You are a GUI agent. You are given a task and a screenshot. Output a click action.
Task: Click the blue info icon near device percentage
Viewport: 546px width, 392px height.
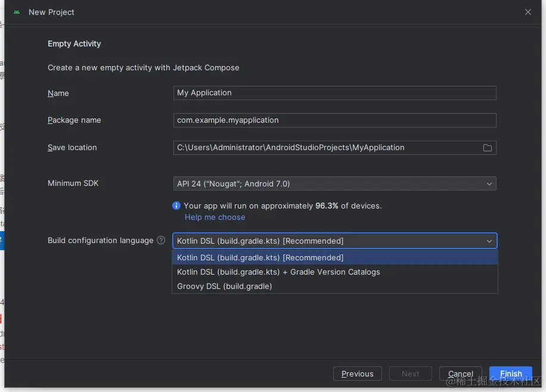[176, 206]
